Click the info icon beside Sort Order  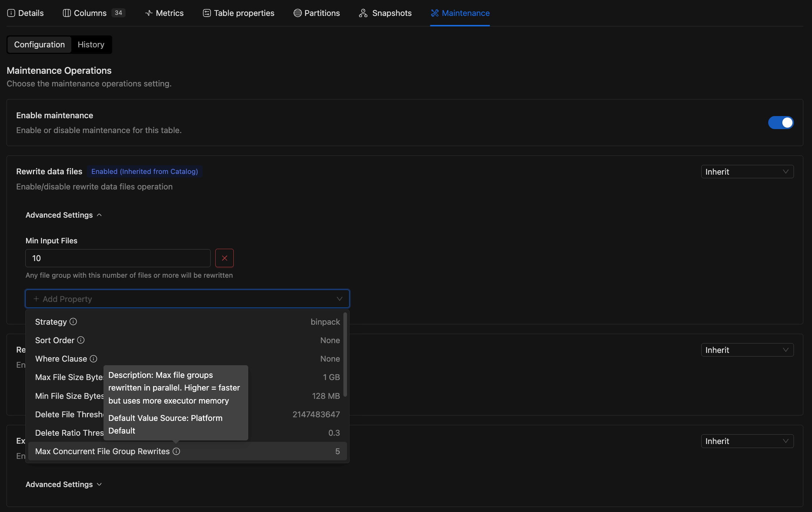coord(81,340)
